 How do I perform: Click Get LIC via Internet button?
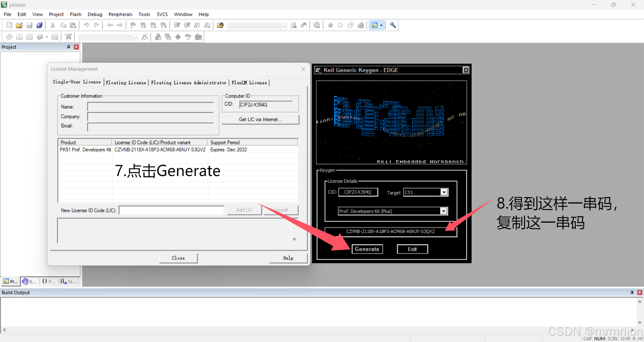coord(260,119)
